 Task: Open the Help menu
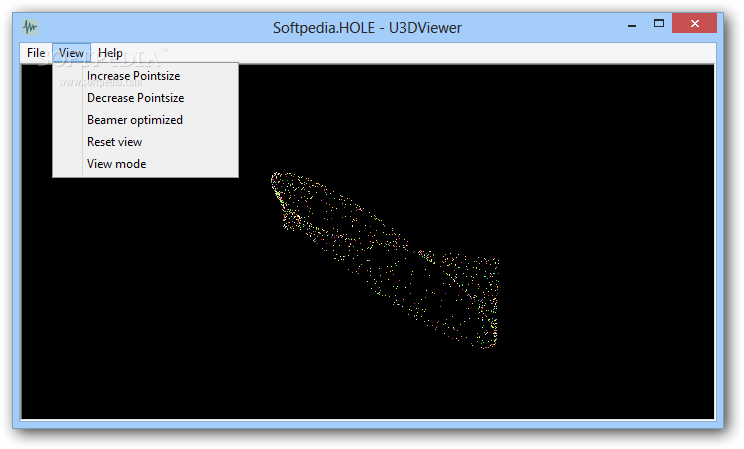(110, 53)
